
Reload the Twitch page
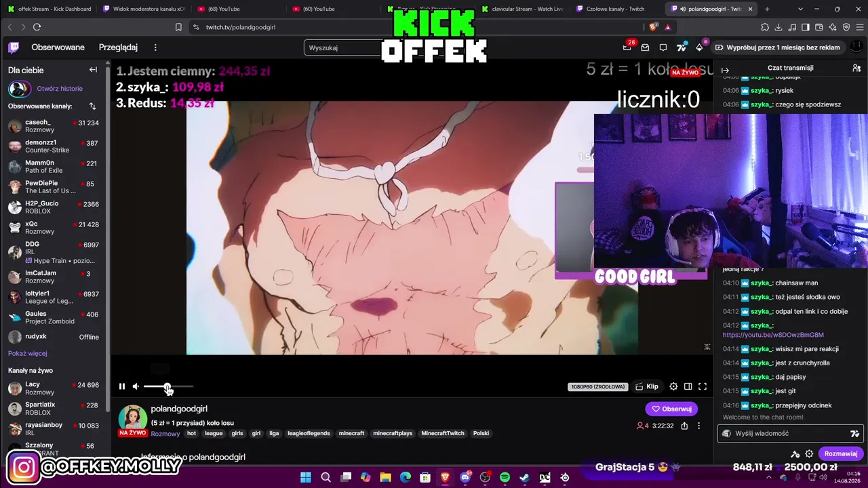click(x=37, y=27)
